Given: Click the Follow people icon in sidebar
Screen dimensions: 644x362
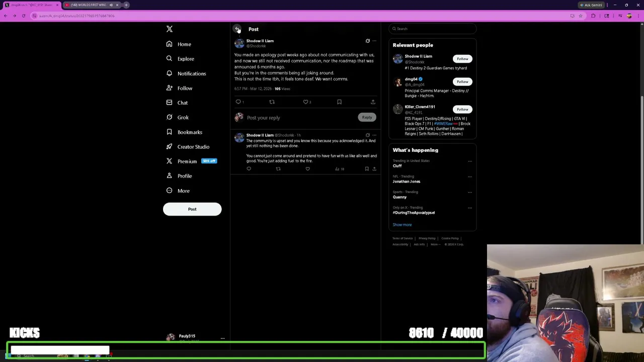Looking at the screenshot, I should click(x=169, y=88).
